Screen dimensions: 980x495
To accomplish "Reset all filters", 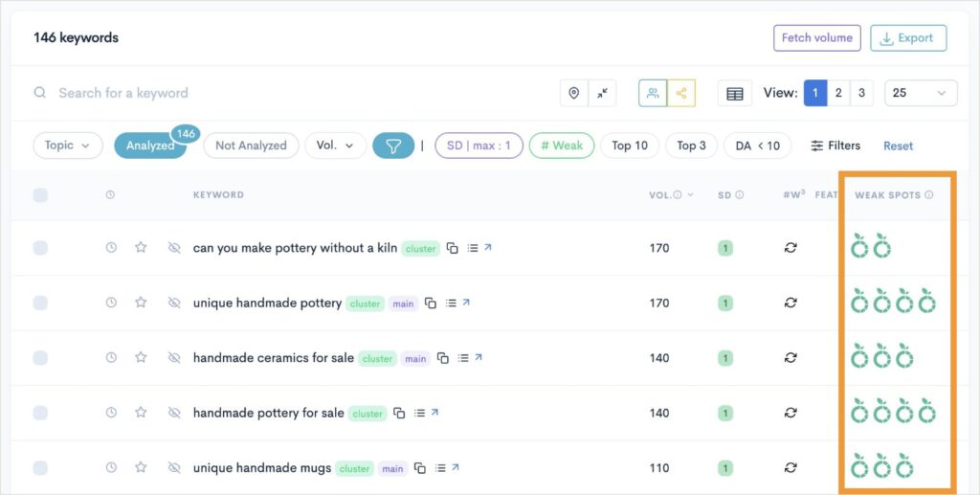I will 898,146.
